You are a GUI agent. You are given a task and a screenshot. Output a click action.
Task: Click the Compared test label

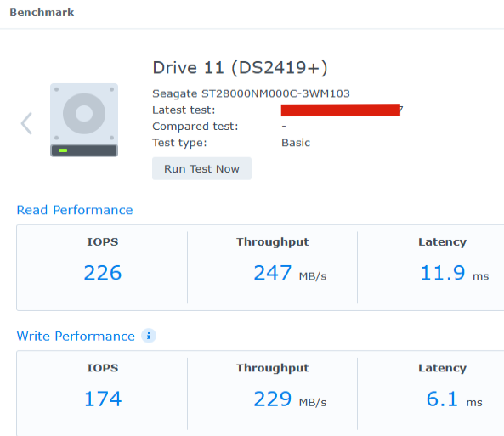[x=195, y=127]
